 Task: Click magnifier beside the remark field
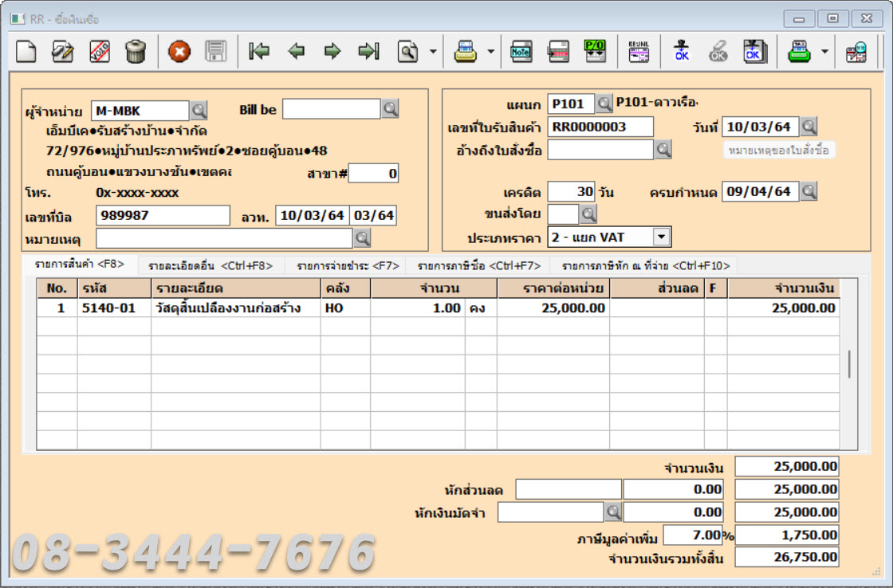pos(362,238)
